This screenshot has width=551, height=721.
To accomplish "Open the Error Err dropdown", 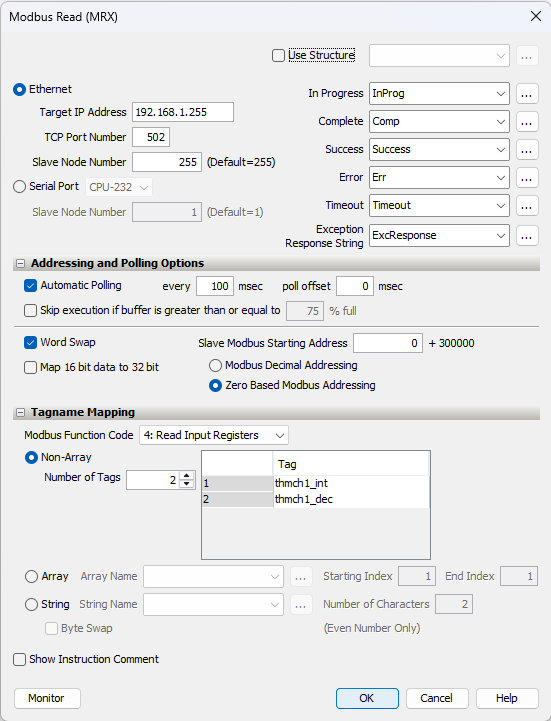I will click(439, 178).
